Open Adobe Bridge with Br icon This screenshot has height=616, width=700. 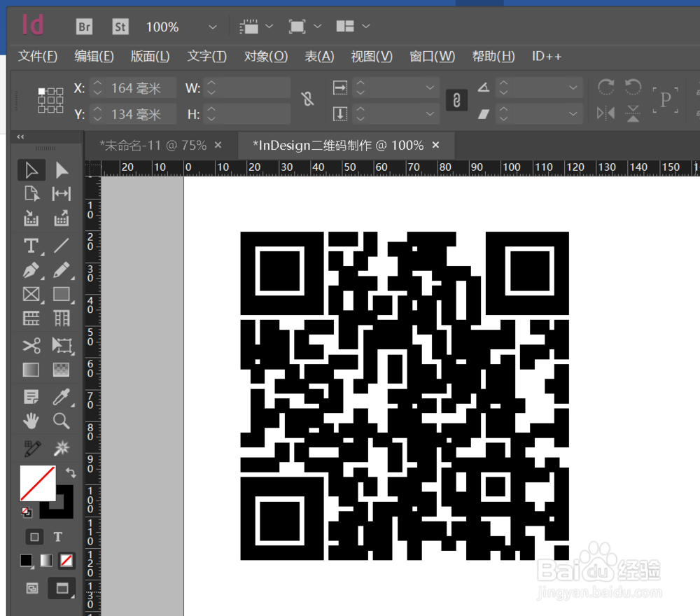(x=85, y=27)
